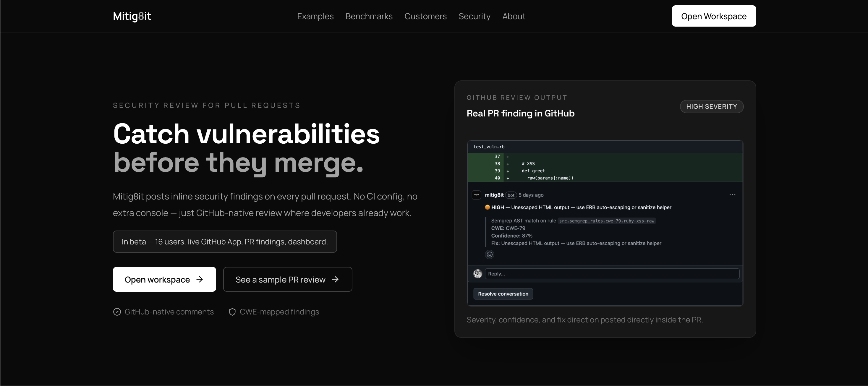Image resolution: width=868 pixels, height=386 pixels.
Task: Select the mitig8it bot avatar
Action: [476, 195]
